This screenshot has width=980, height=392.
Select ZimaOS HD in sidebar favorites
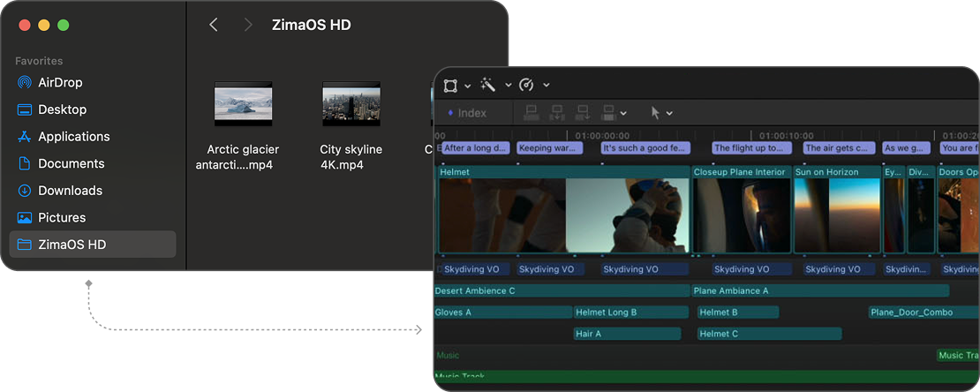72,245
